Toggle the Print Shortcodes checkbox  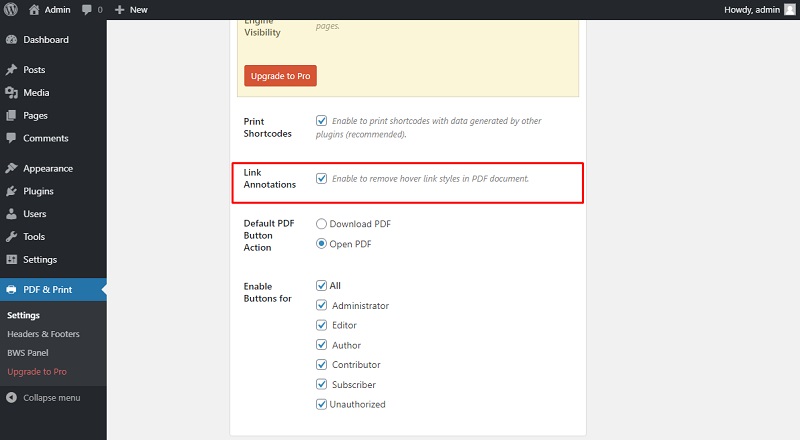coord(321,120)
